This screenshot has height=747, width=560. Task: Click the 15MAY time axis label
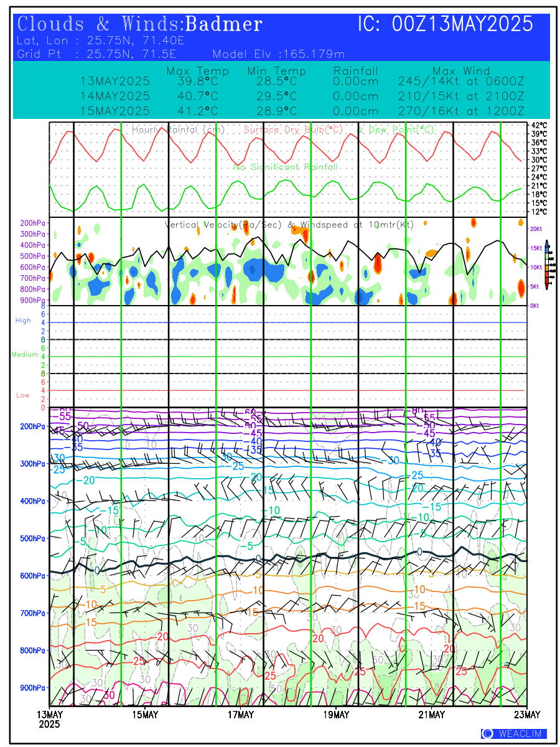pyautogui.click(x=145, y=714)
